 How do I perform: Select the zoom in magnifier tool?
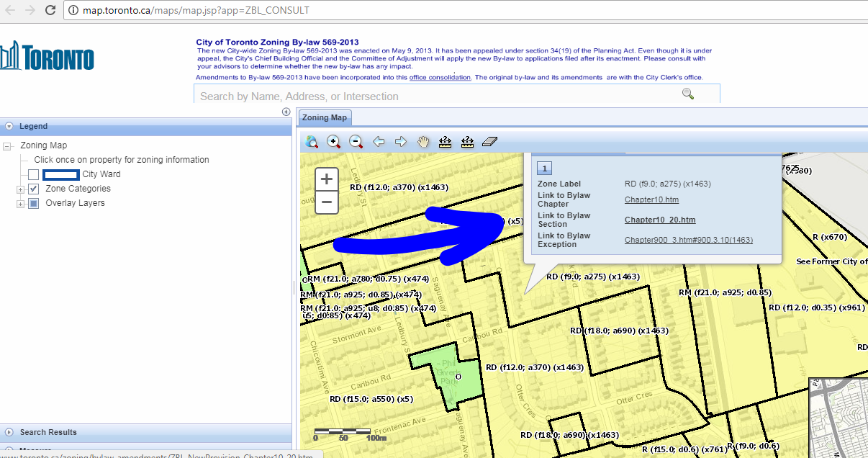point(334,142)
